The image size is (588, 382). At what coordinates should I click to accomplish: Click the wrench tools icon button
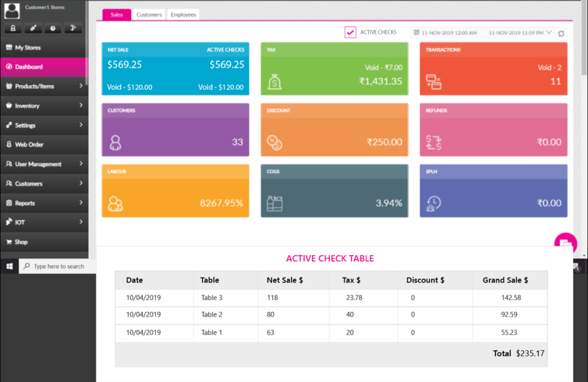33,28
